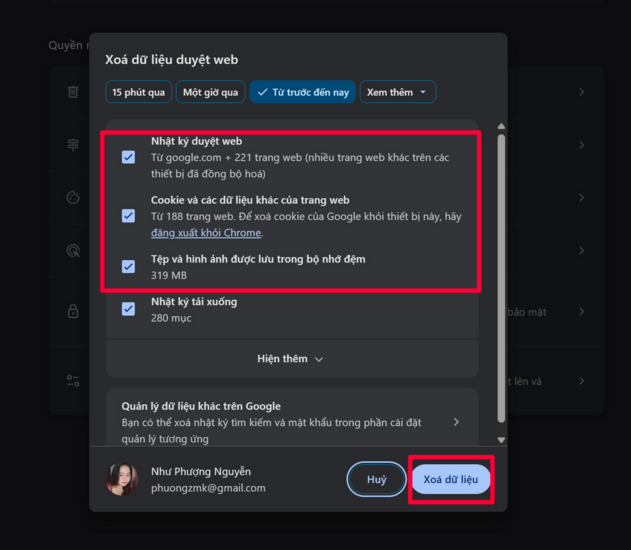Cancel with the "Huỷ" button
Screen dimensions: 631x550
pyautogui.click(x=376, y=479)
